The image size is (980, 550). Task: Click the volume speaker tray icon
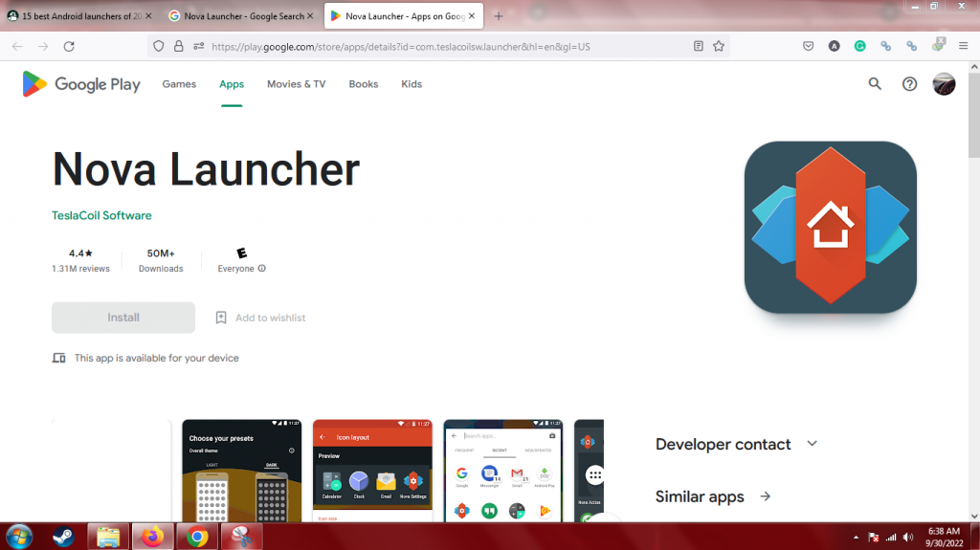tap(908, 538)
